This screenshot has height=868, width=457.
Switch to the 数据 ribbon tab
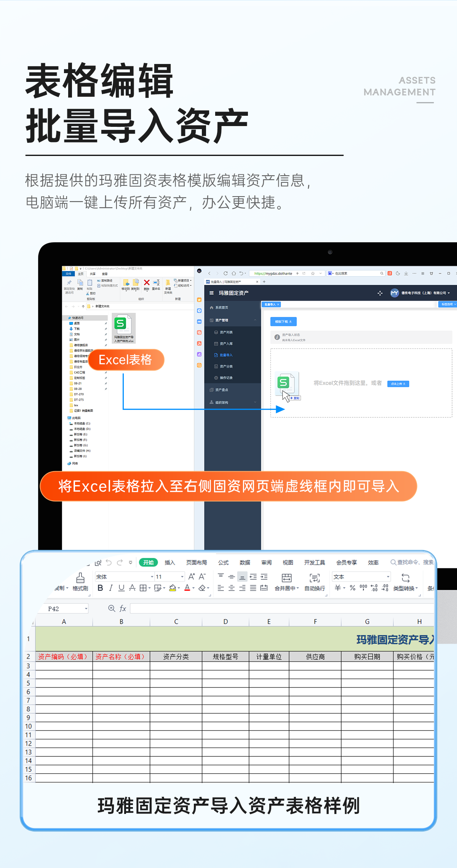pos(245,563)
